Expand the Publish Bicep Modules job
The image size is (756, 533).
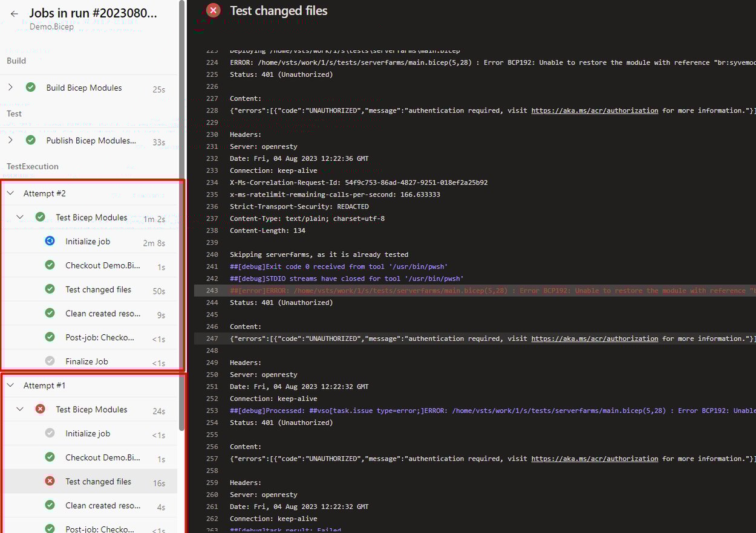[x=9, y=140]
